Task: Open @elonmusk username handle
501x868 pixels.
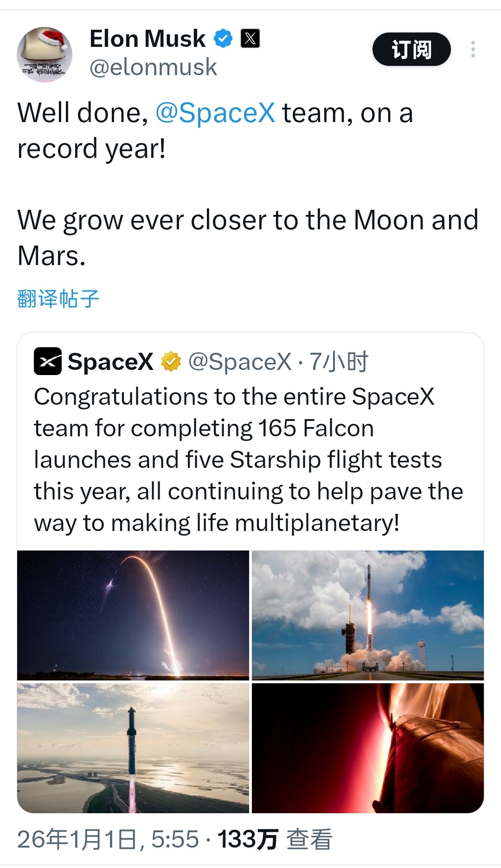Action: 153,67
